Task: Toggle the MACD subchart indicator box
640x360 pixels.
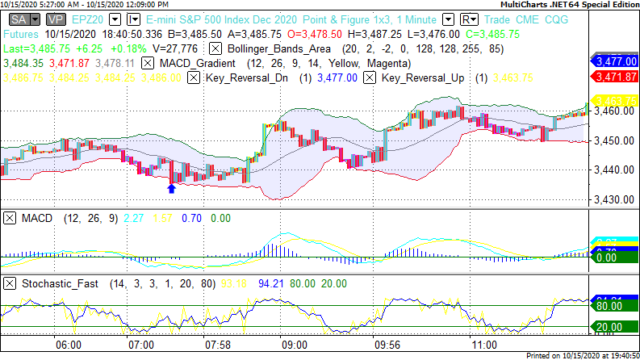Action: (x=9, y=218)
